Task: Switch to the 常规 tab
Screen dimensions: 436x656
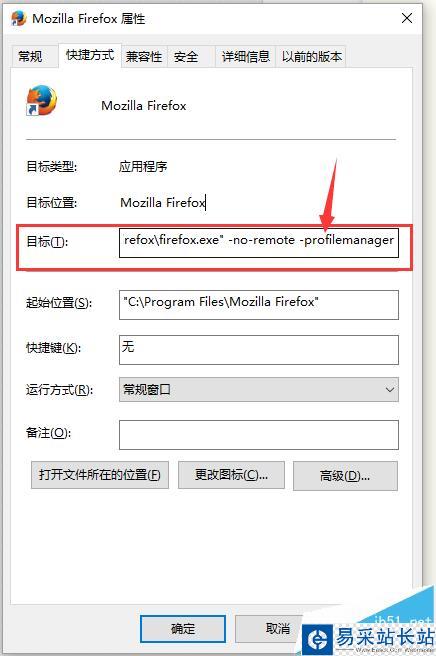Action: (30, 56)
